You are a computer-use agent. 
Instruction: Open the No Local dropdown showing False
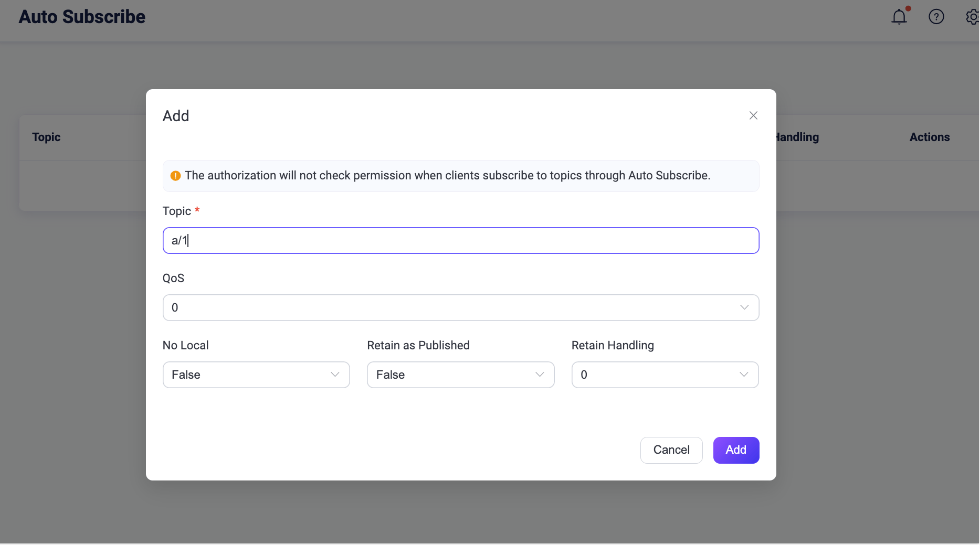click(256, 375)
